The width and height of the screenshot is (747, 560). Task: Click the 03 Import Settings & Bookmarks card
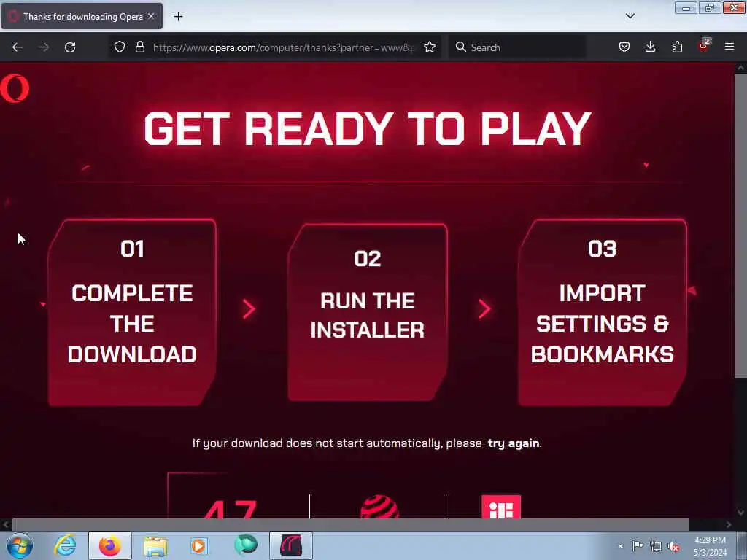(602, 313)
